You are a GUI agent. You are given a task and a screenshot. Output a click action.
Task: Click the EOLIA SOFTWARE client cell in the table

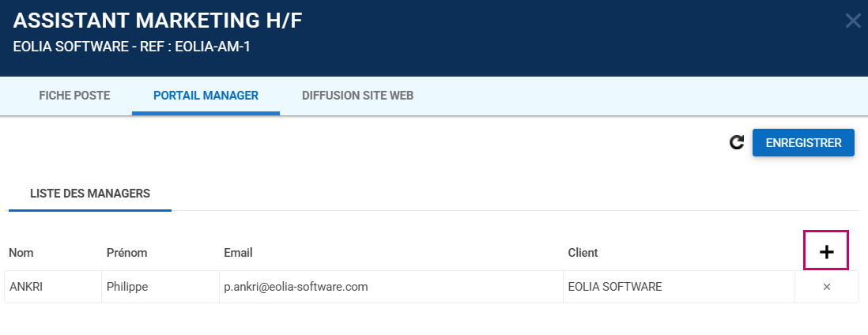tap(615, 287)
